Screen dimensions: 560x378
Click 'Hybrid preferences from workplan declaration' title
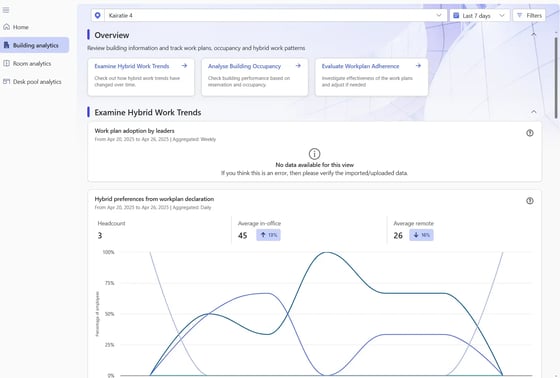pyautogui.click(x=154, y=199)
